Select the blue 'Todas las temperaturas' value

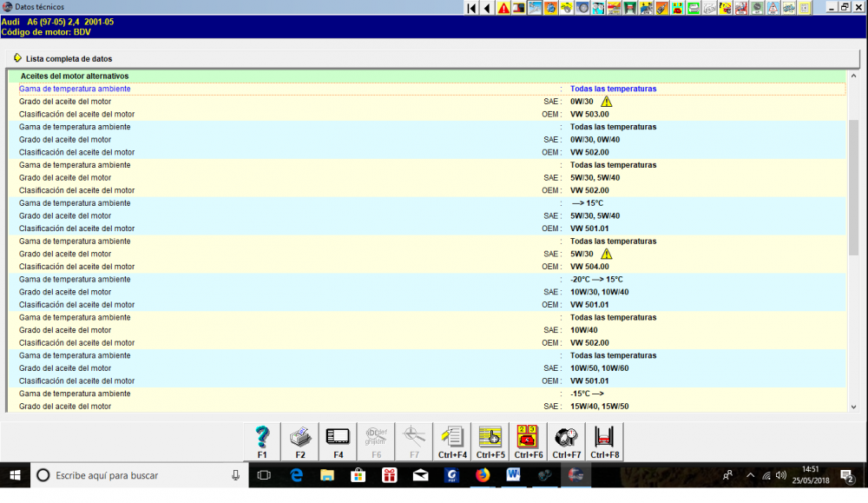point(614,89)
